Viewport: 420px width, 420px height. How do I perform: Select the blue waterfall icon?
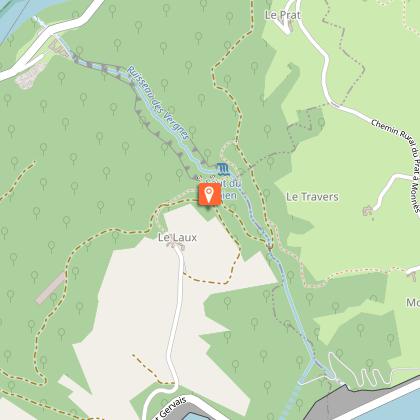click(223, 169)
